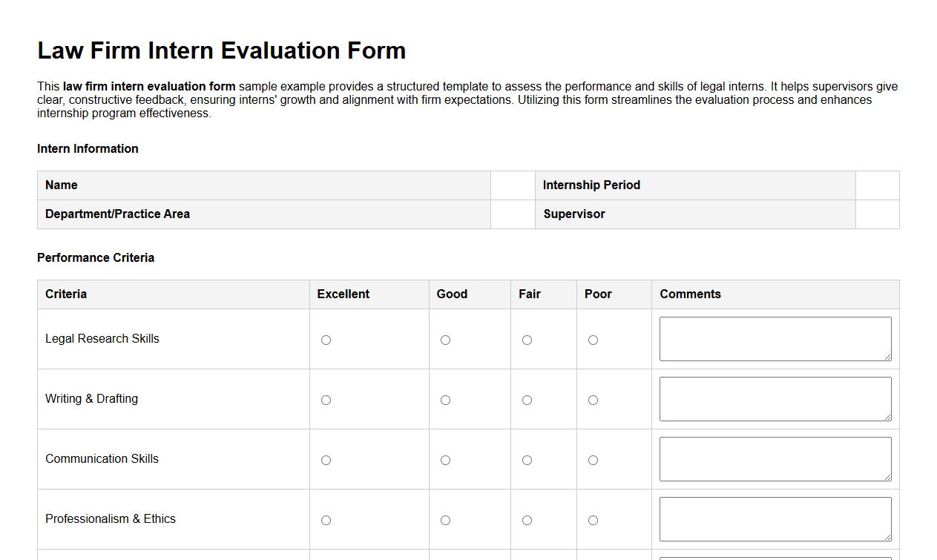Viewport: 937px width, 560px height.
Task: Select Good rating for Legal Research Skills
Action: point(445,340)
